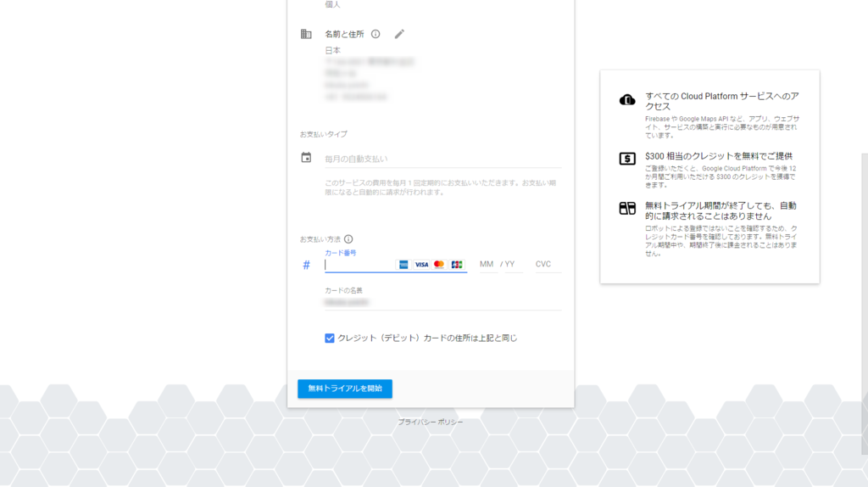
Task: Open the info icon next to 名前と住所
Action: [x=376, y=34]
